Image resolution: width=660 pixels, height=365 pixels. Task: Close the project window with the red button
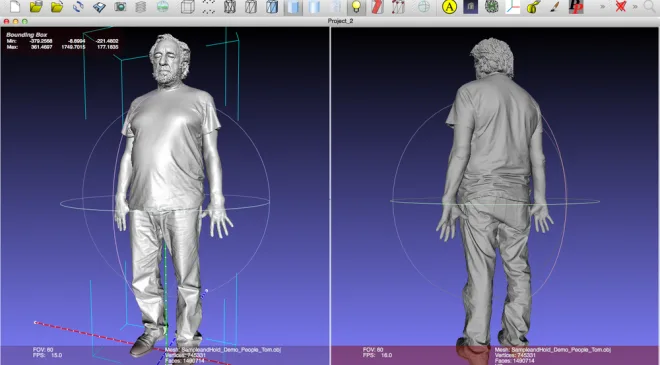[x=6, y=21]
